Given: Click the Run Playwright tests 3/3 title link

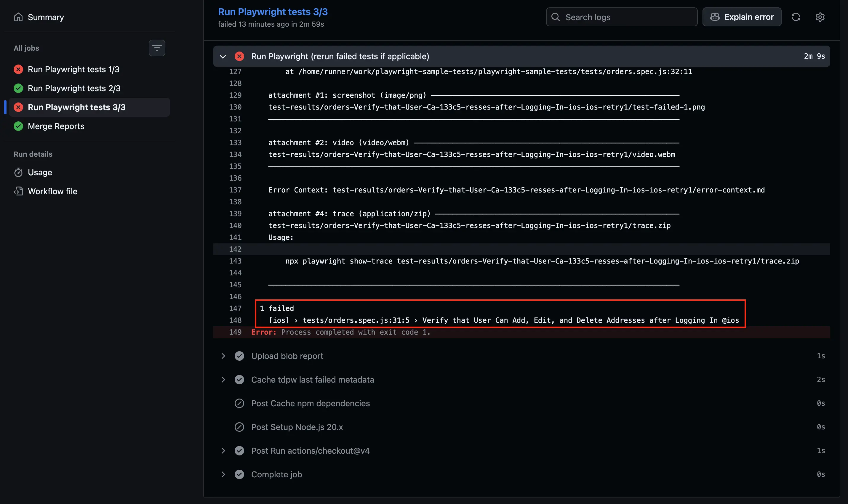Looking at the screenshot, I should pyautogui.click(x=273, y=12).
